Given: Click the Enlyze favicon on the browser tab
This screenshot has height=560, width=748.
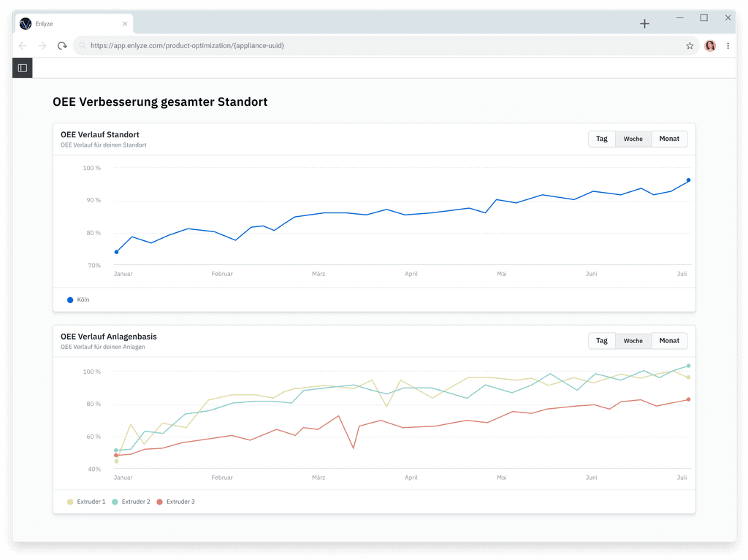Looking at the screenshot, I should [27, 23].
